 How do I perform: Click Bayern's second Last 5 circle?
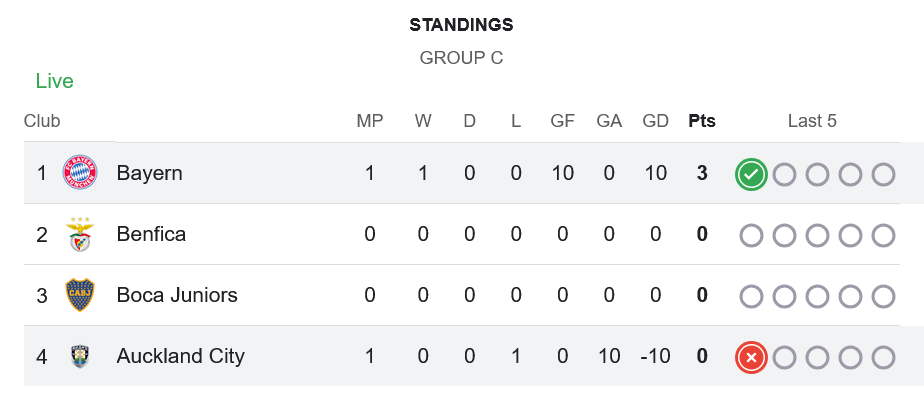pyautogui.click(x=784, y=174)
